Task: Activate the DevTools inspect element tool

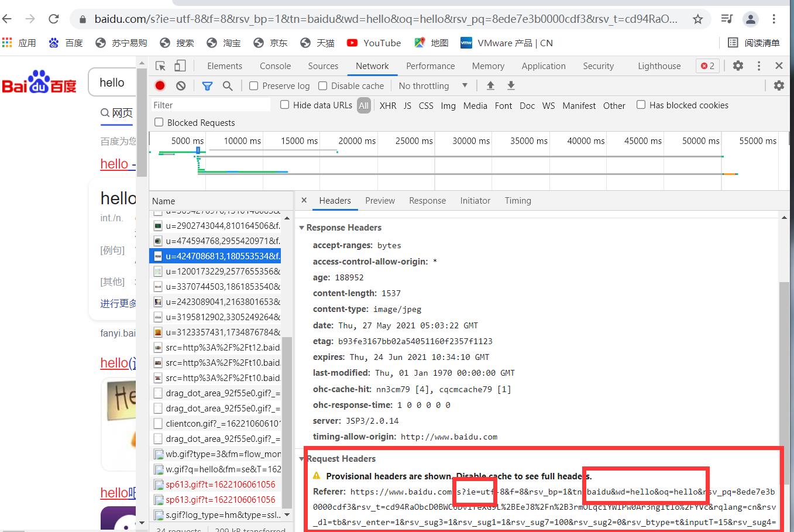Action: (x=160, y=66)
